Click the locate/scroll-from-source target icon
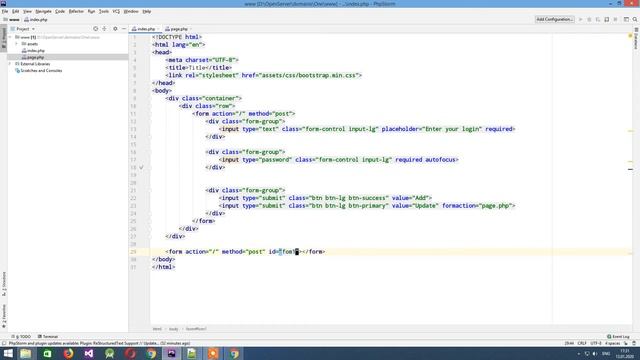 coord(96,29)
